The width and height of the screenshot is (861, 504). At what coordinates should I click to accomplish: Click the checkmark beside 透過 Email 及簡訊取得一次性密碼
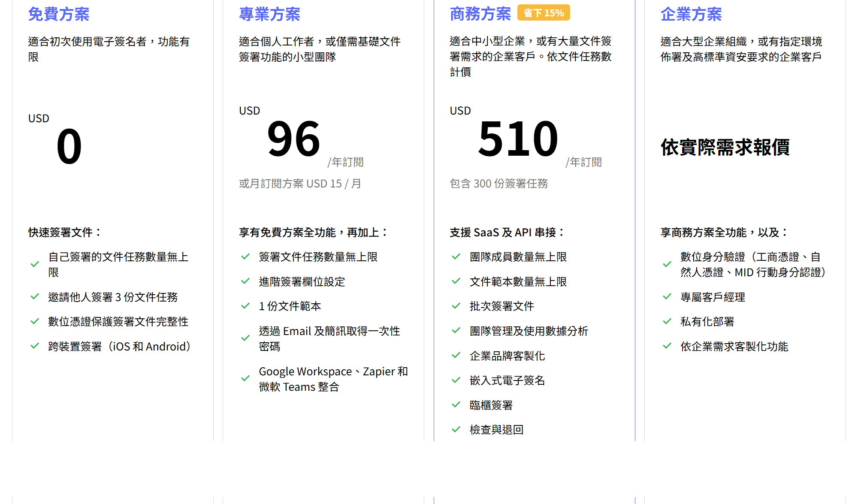[x=245, y=338]
